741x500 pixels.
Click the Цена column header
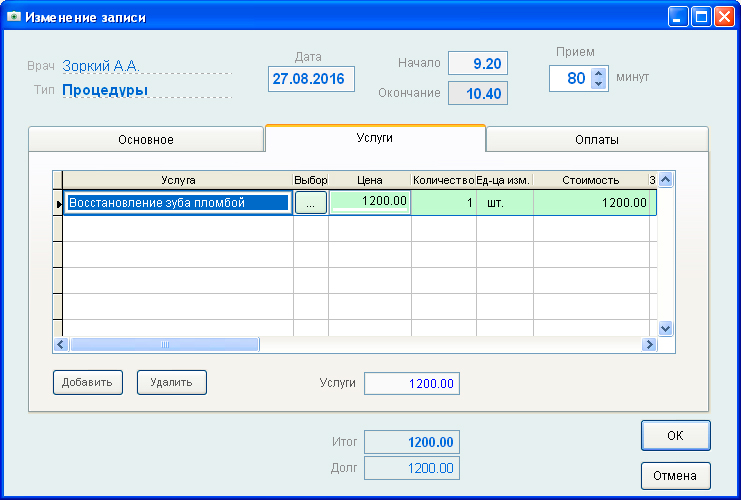coord(370,180)
